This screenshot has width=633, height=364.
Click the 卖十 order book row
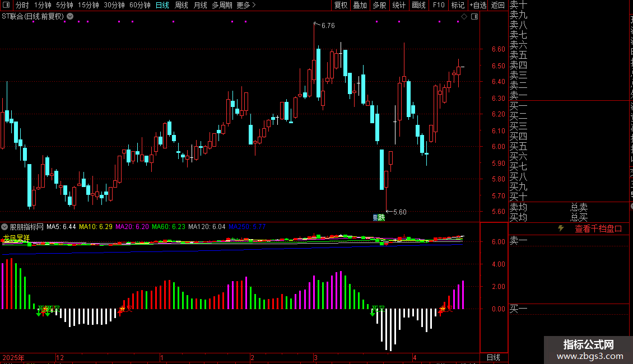point(518,5)
